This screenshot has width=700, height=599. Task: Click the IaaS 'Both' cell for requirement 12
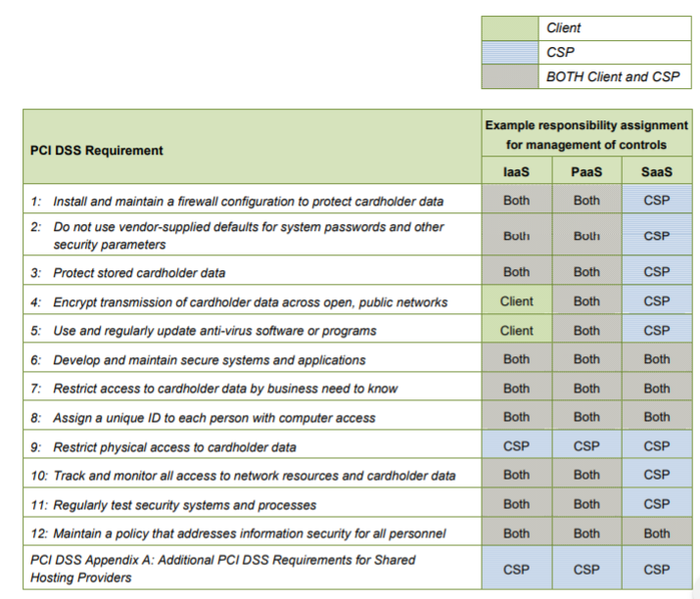[x=517, y=533]
